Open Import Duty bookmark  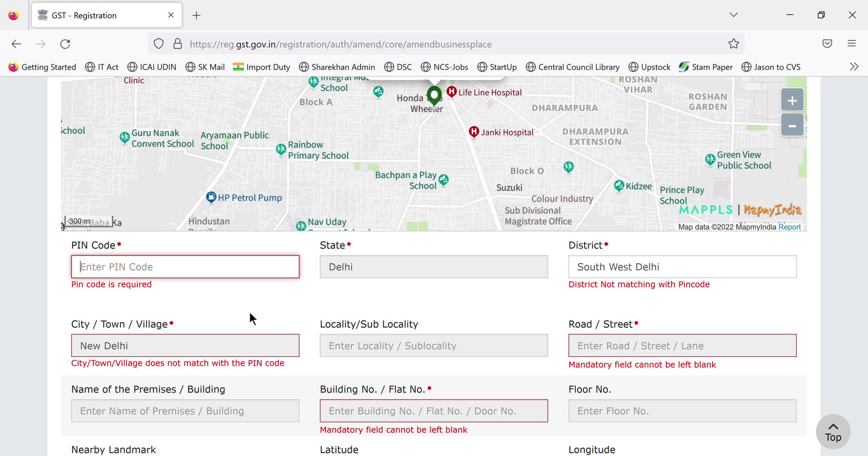[262, 67]
